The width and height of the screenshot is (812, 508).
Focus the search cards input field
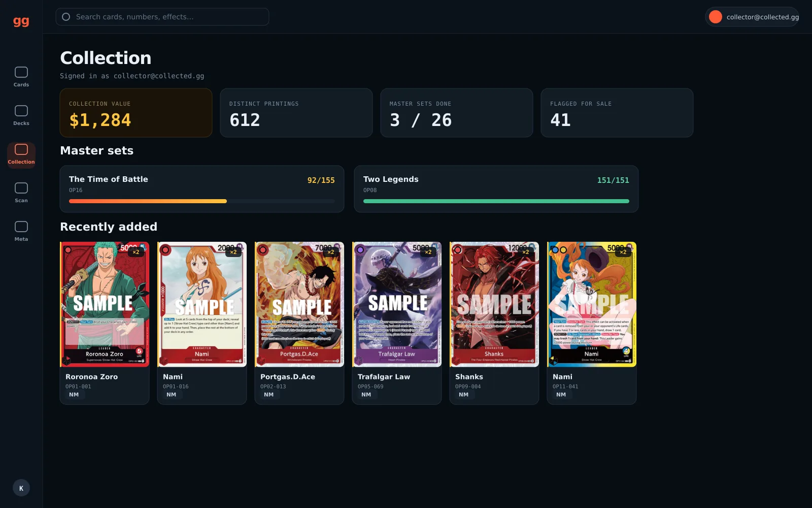(x=162, y=17)
